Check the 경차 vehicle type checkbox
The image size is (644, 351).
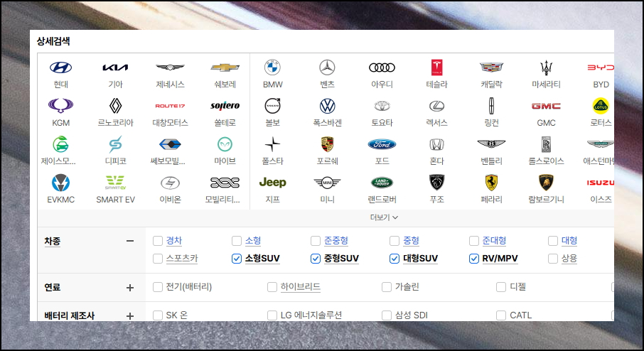click(158, 241)
